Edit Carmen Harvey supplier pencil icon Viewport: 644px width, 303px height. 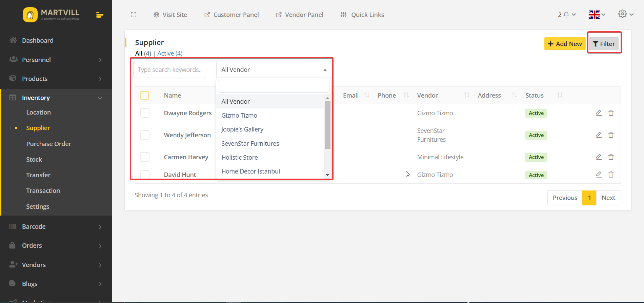click(599, 157)
